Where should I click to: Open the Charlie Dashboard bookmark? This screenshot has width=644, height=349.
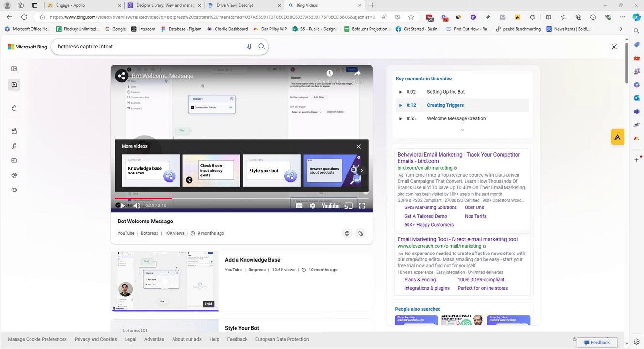228,29
